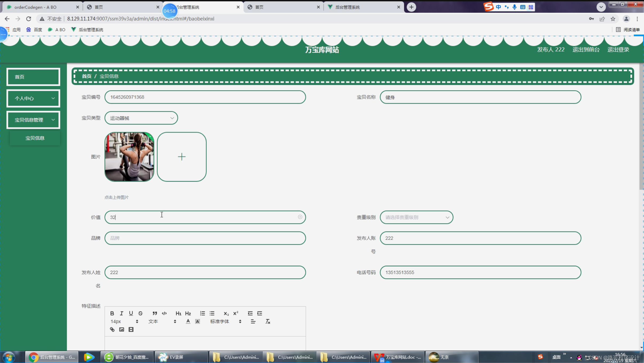Insert a hyperlink with the link icon
The width and height of the screenshot is (644, 363).
(112, 329)
